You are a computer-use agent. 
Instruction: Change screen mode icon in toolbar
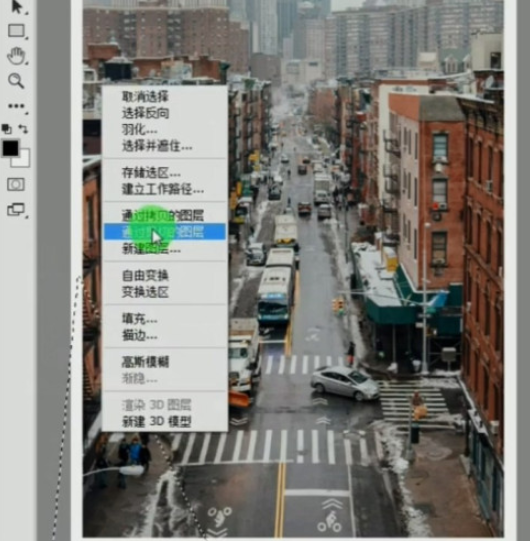[x=16, y=209]
